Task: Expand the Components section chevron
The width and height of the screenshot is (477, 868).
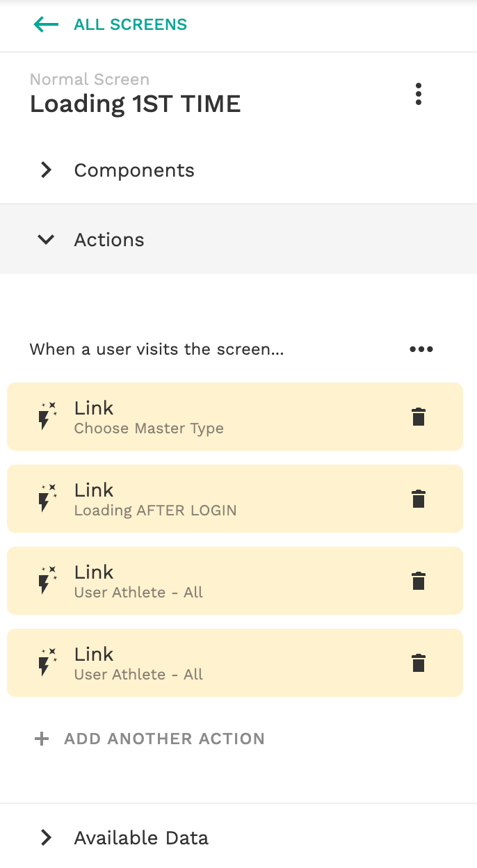Action: coord(46,170)
